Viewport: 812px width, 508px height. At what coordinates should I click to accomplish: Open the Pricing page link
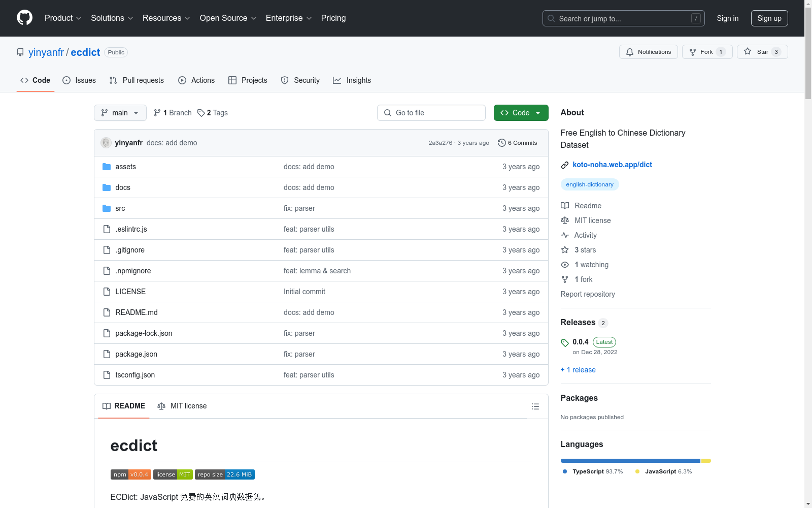pos(333,18)
